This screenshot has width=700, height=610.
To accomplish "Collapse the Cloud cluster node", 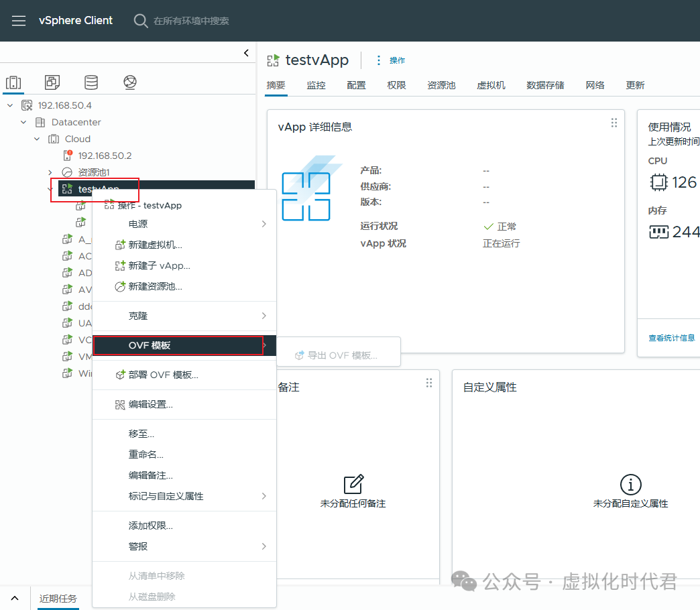I will [x=37, y=139].
